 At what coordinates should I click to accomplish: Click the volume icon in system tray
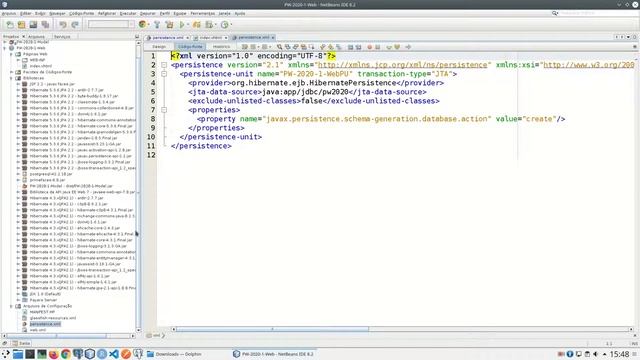tap(596, 354)
